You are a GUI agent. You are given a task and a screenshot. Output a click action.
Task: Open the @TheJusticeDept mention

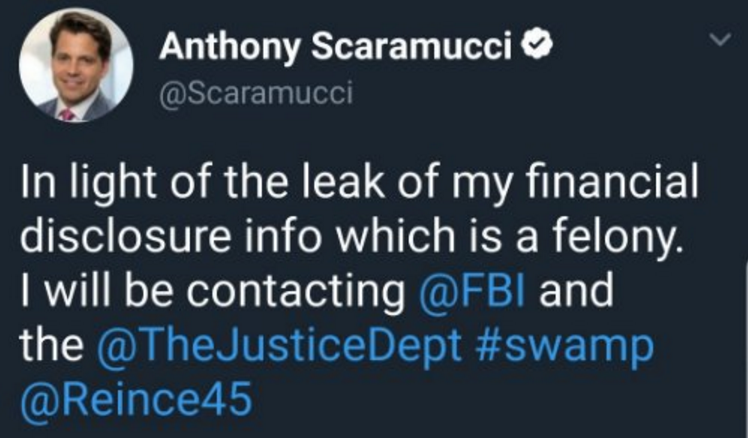(x=281, y=346)
